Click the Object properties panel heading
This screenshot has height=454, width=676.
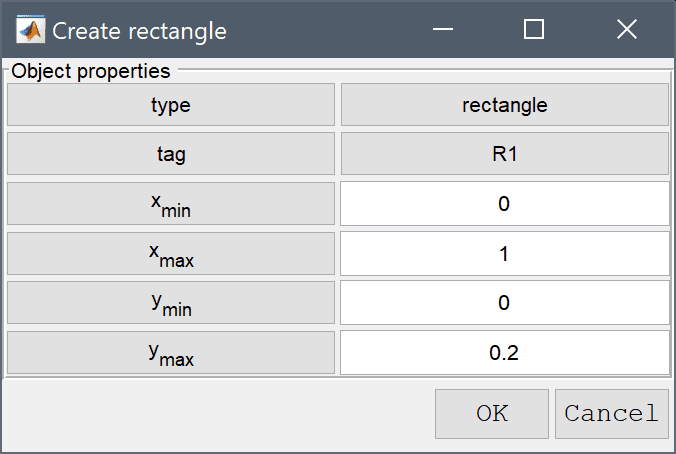(x=91, y=71)
